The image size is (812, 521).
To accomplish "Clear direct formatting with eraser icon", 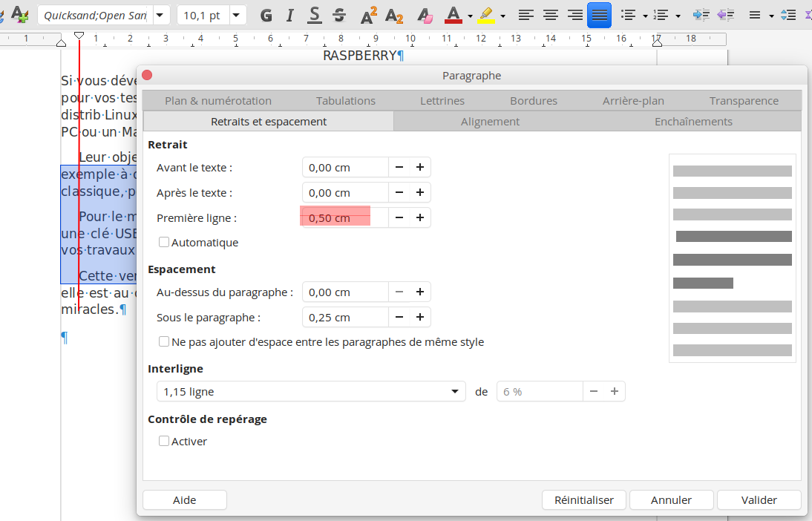I will tap(424, 15).
